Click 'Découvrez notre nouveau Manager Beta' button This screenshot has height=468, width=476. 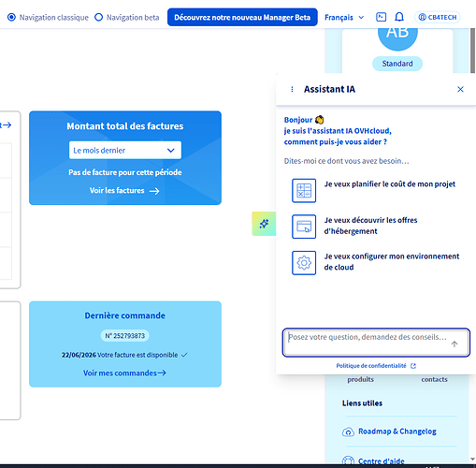click(x=242, y=17)
